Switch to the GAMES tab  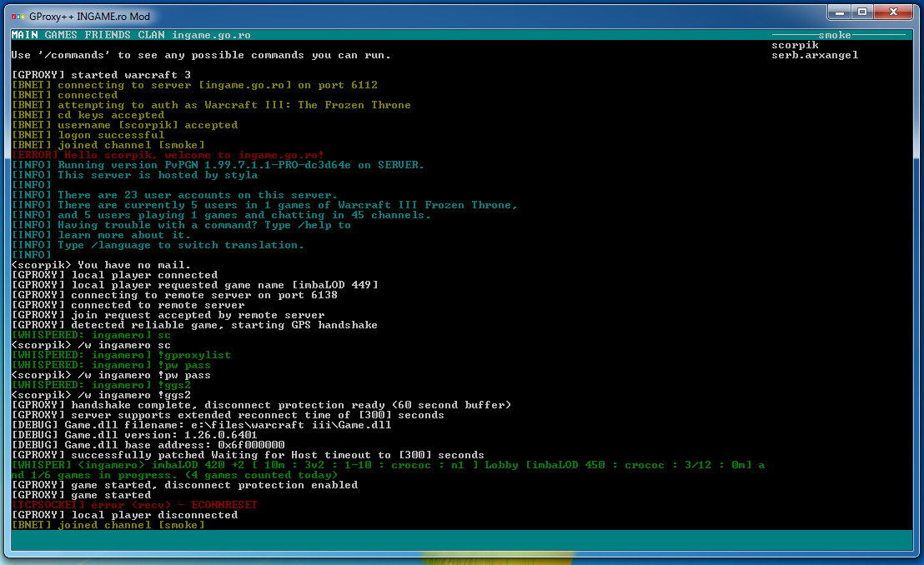(x=61, y=35)
